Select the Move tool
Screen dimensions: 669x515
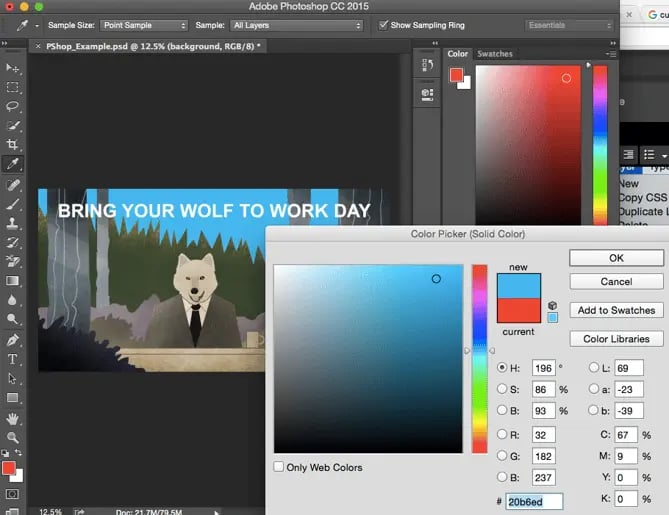coord(13,68)
